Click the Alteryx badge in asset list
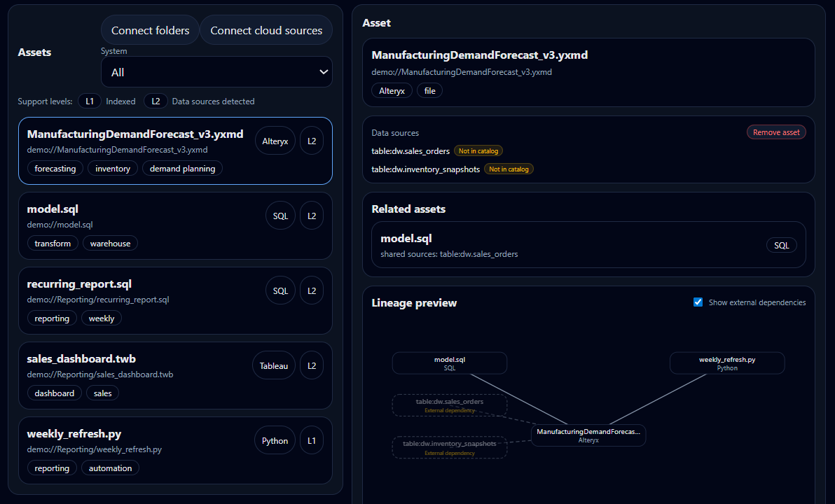The height and width of the screenshot is (504, 835). pos(275,141)
